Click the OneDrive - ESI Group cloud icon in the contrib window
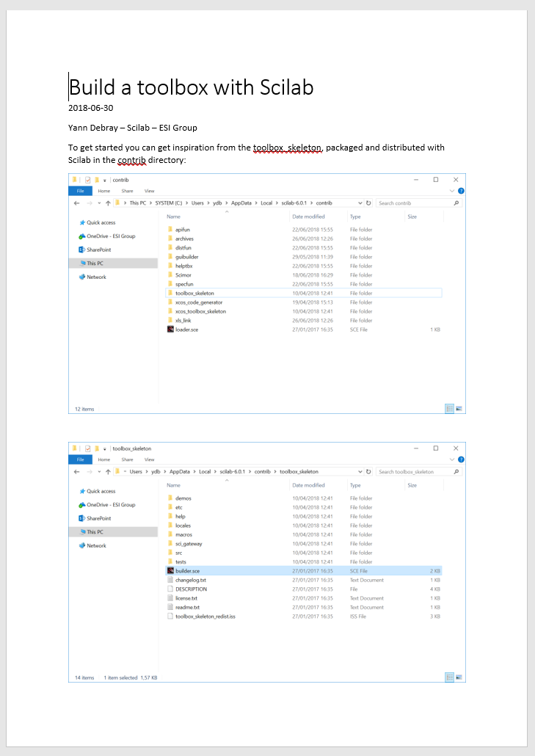The width and height of the screenshot is (535, 756). click(x=82, y=236)
